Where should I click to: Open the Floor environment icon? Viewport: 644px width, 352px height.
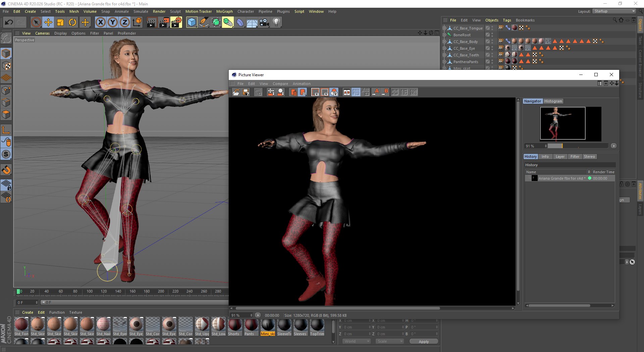click(252, 23)
